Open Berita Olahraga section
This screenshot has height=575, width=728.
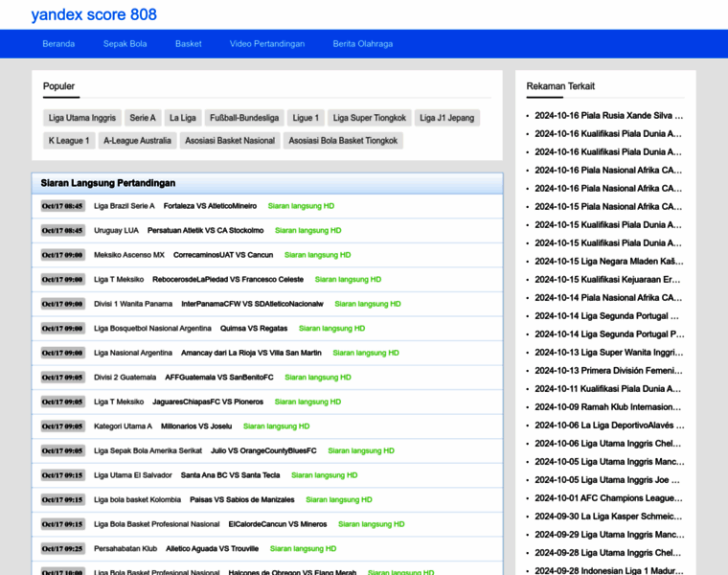tap(362, 44)
